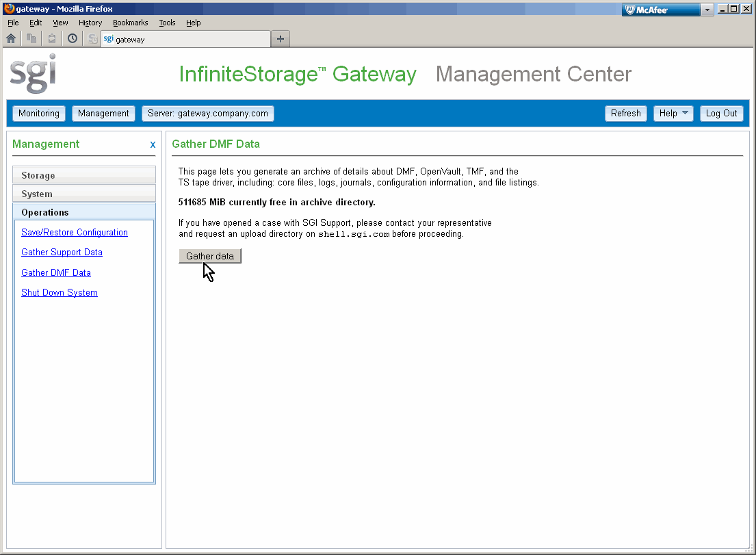The width and height of the screenshot is (756, 555).
Task: Open Gather Support Data link
Action: coord(62,253)
